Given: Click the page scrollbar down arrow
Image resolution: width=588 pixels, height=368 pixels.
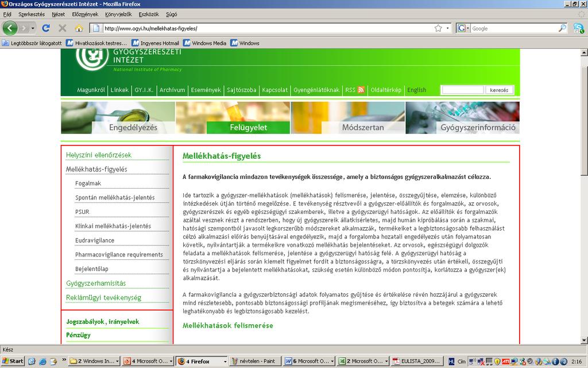Looking at the screenshot, I should tap(584, 340).
